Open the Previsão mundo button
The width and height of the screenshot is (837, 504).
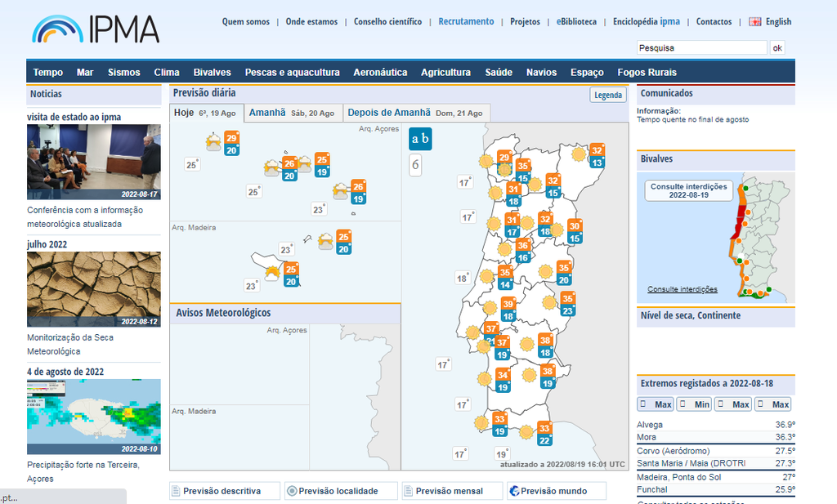pos(557,491)
